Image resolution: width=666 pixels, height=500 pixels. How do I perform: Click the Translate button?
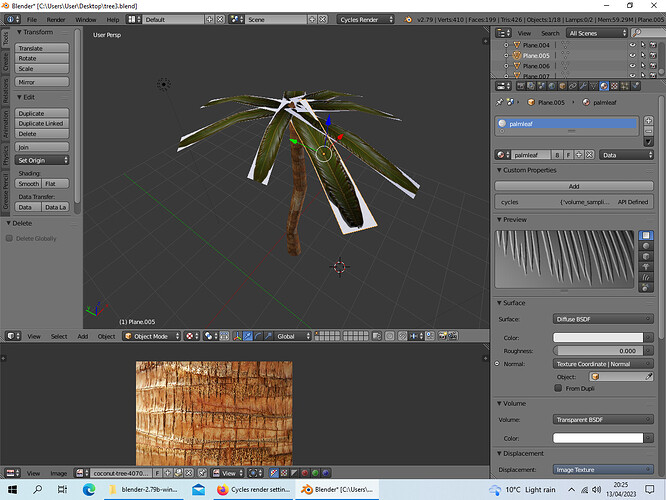(x=42, y=48)
